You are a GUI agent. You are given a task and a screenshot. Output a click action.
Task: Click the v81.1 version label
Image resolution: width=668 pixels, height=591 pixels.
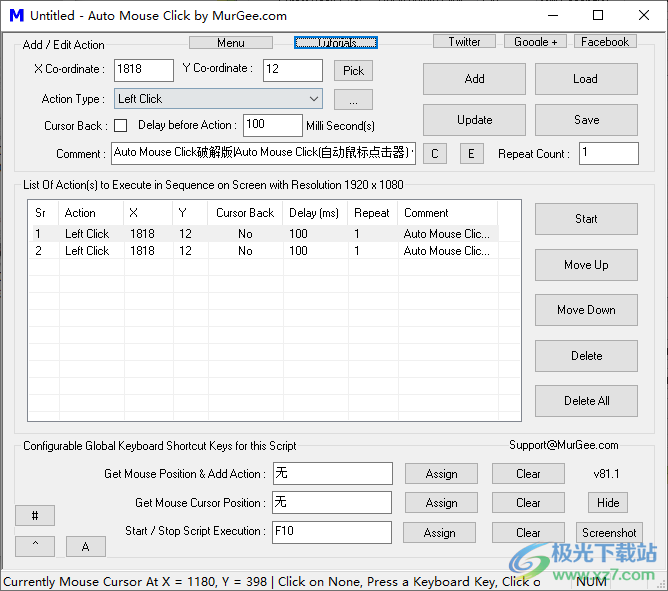606,474
